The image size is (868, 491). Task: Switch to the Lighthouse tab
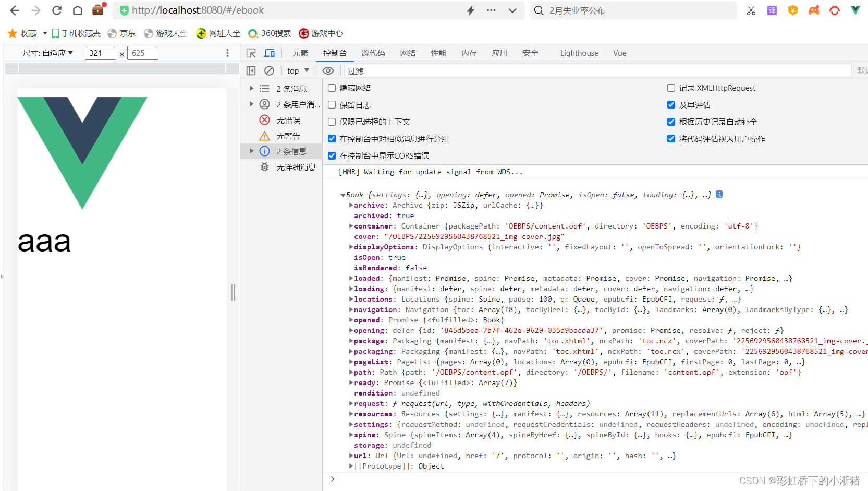(579, 53)
